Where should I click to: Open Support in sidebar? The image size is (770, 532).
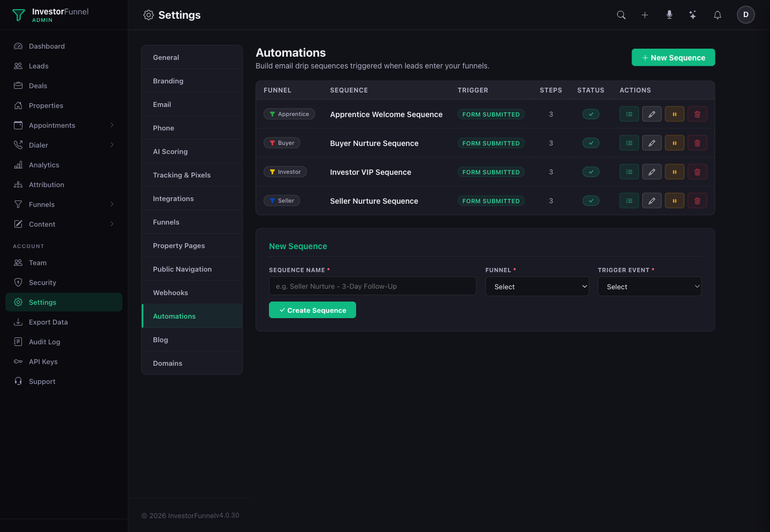(64, 381)
